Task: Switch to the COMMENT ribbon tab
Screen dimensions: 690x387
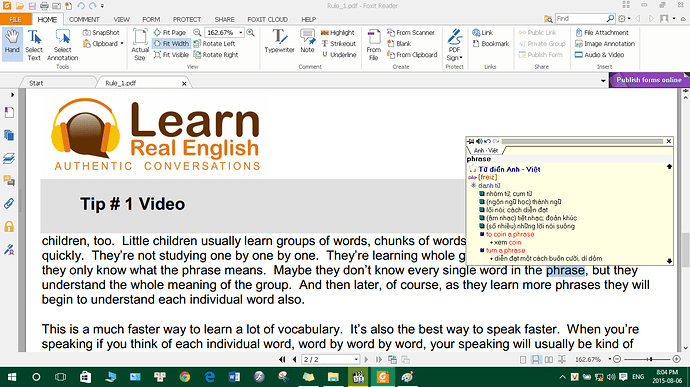Action: 84,19
